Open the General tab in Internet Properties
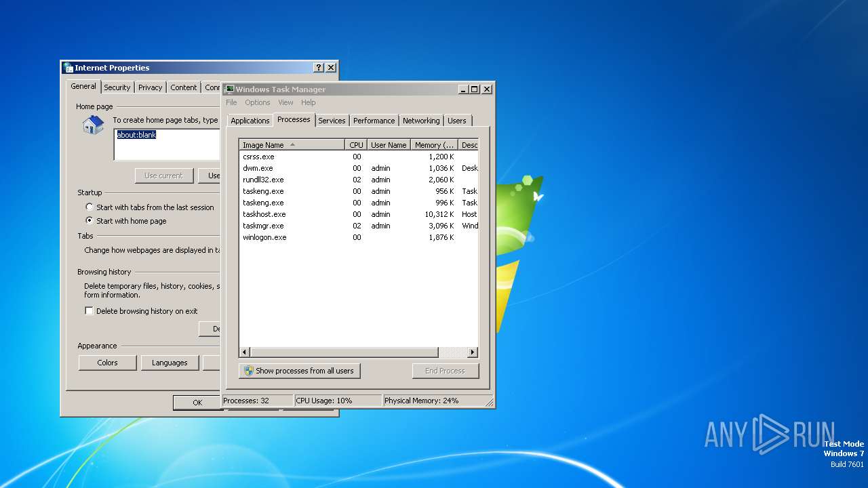868x488 pixels. click(x=83, y=86)
